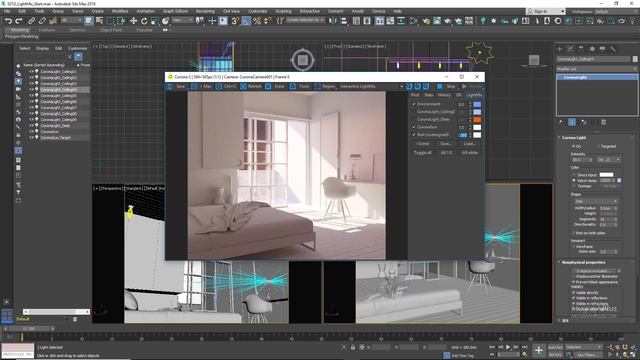Viewport: 640px width, 360px height.
Task: Open the Create Selection Set dropdown
Action: tap(305, 20)
